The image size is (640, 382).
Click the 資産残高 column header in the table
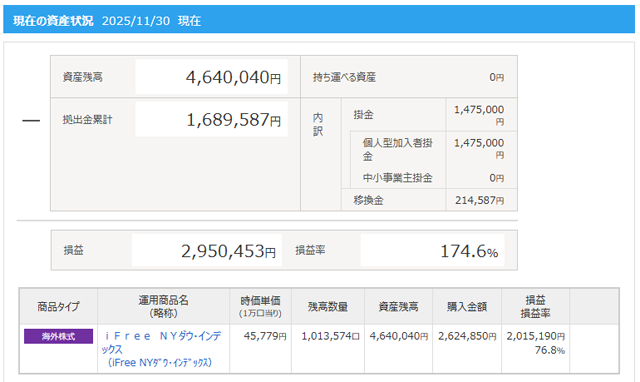click(x=398, y=306)
